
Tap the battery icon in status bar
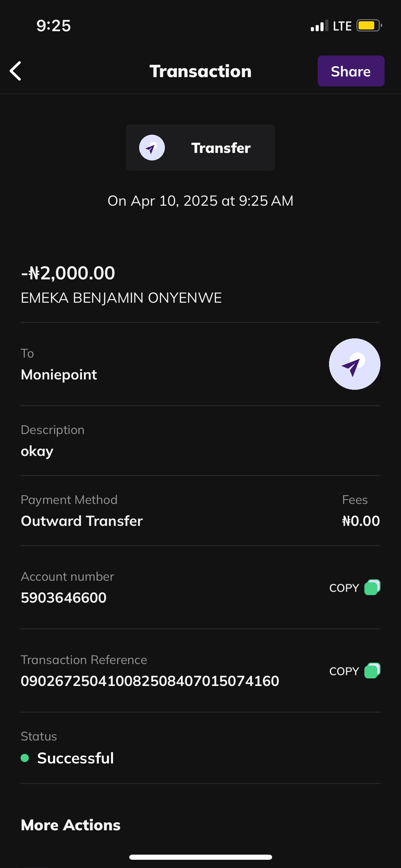tap(368, 26)
